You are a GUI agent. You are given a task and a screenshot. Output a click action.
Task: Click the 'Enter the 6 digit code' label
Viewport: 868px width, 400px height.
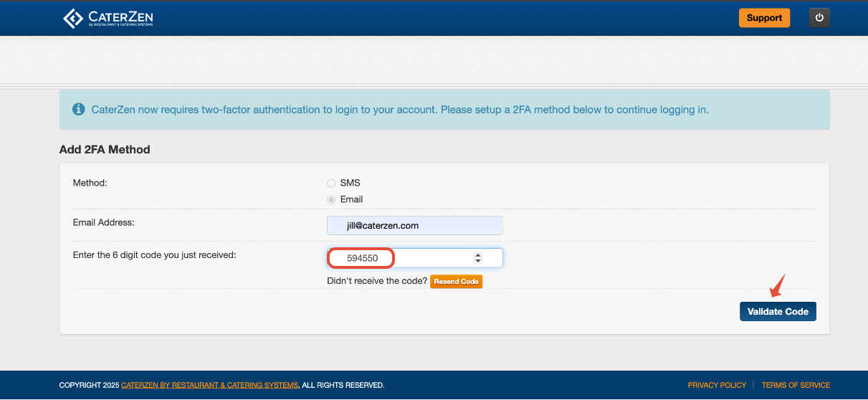coord(155,254)
